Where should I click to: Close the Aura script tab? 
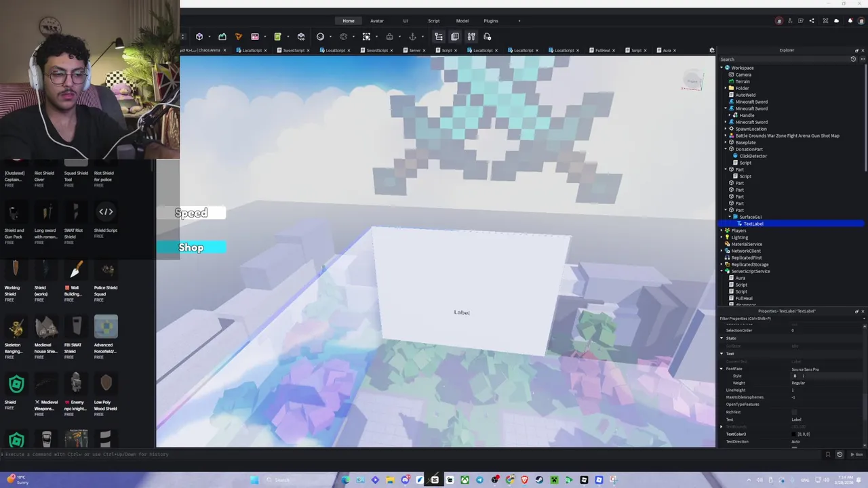click(x=675, y=50)
